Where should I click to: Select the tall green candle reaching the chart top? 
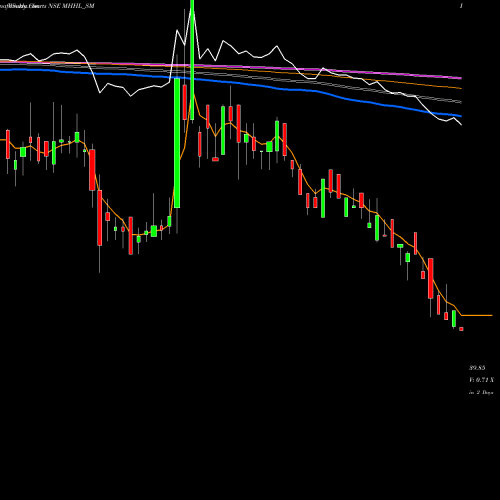(192, 60)
